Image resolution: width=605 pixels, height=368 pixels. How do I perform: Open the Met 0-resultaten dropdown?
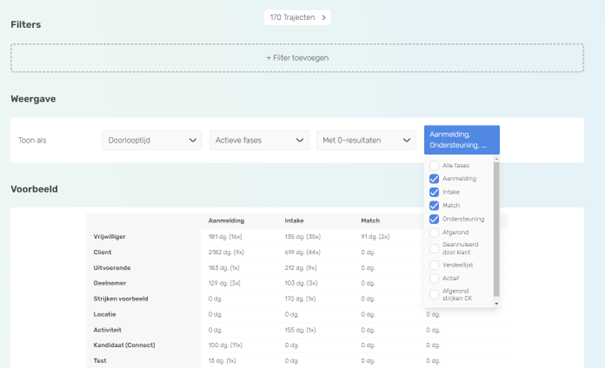pos(366,140)
